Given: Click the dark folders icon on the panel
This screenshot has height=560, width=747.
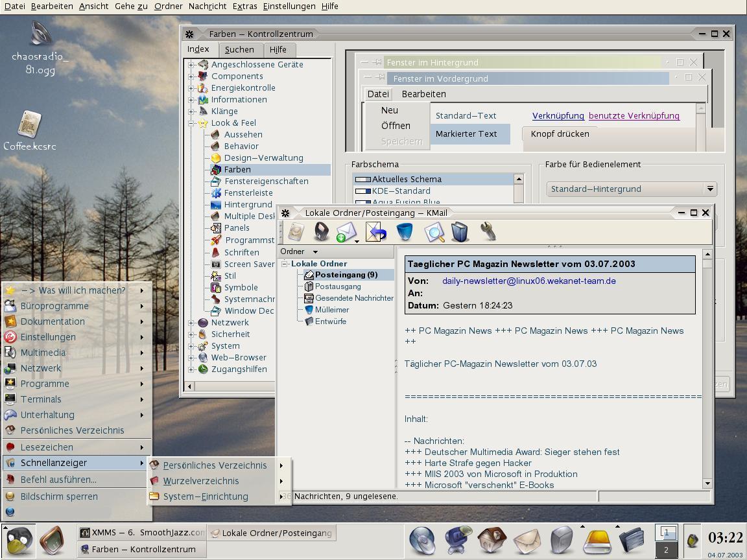Looking at the screenshot, I should pos(632,541).
